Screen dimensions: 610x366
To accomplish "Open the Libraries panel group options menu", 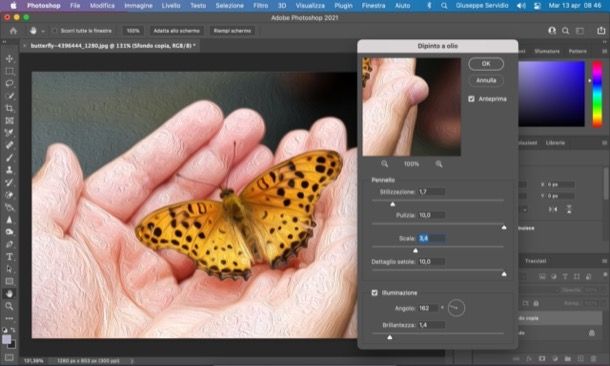I will pyautogui.click(x=605, y=143).
